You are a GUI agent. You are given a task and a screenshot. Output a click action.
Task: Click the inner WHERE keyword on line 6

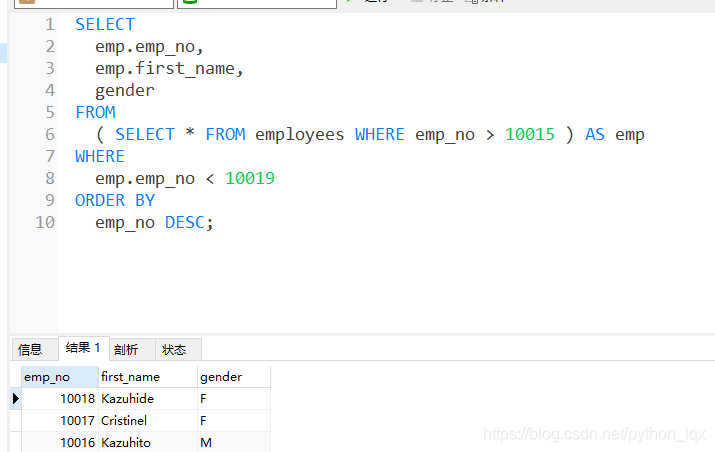(x=379, y=135)
